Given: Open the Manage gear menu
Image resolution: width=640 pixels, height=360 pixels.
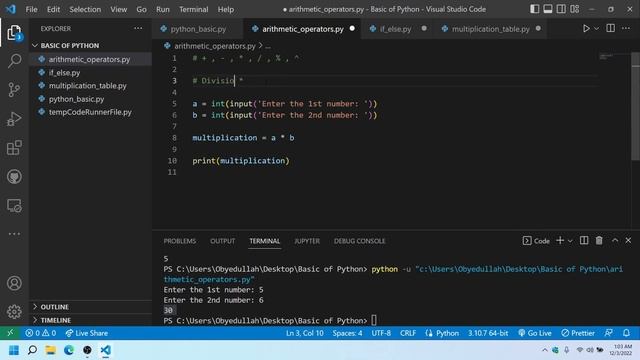Looking at the screenshot, I should 14,311.
